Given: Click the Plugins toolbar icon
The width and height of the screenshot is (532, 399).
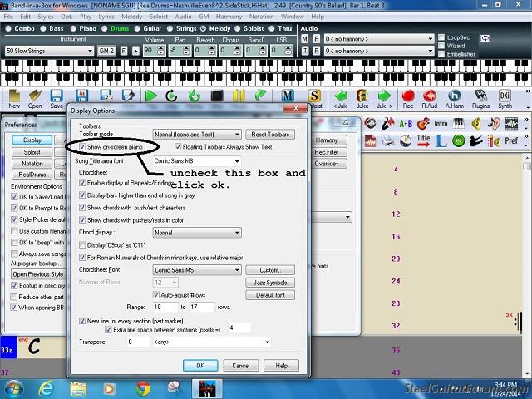Looking at the screenshot, I should tap(480, 99).
